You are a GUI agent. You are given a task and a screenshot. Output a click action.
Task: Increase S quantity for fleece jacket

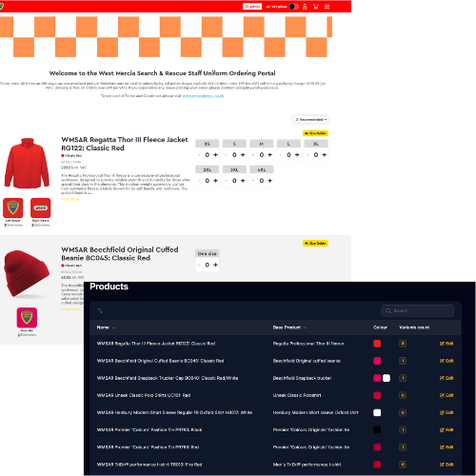[243, 155]
